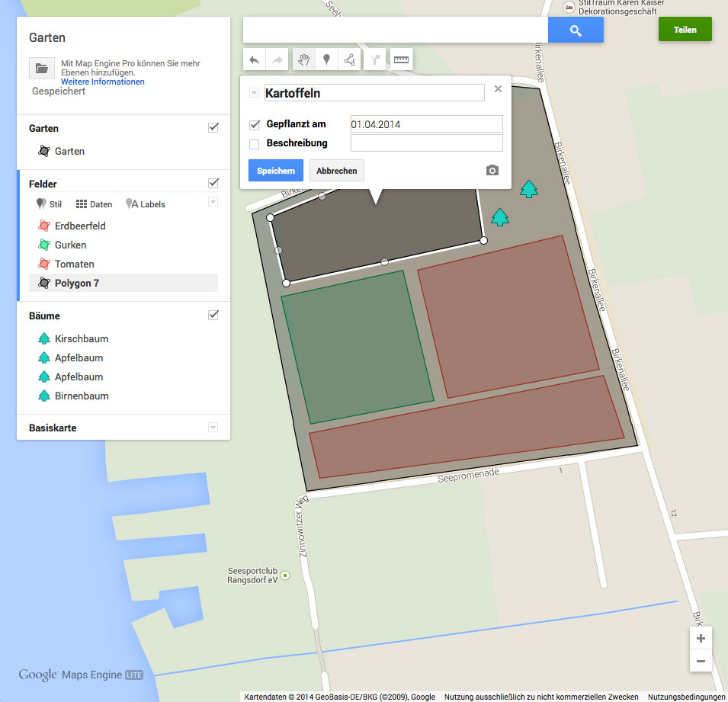Image resolution: width=728 pixels, height=702 pixels.
Task: Click the undo arrow in toolbar
Action: 255,59
